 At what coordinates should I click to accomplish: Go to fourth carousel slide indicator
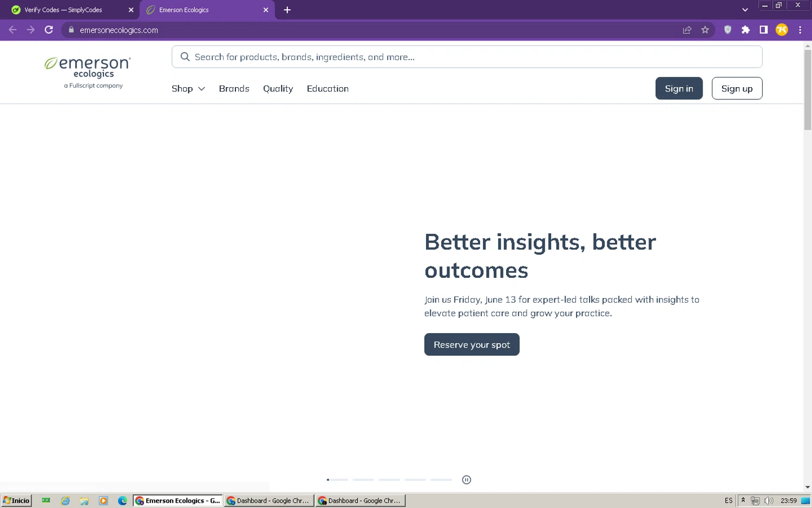pos(415,480)
